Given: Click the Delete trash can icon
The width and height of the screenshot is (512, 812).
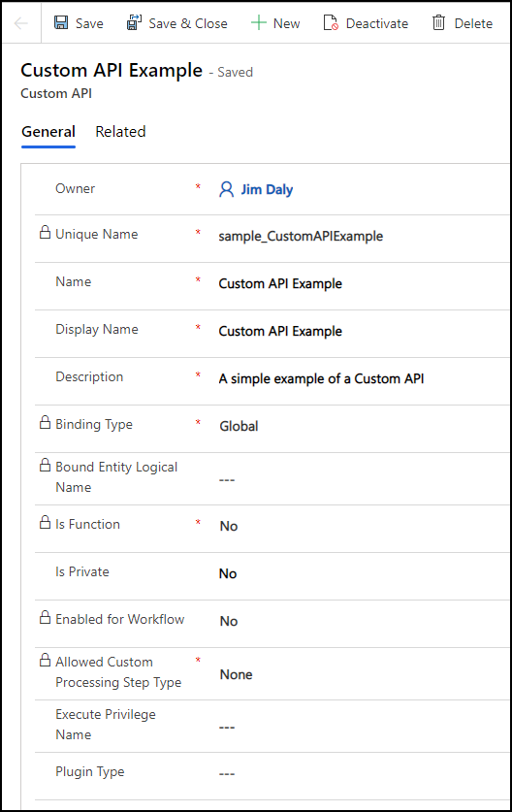Looking at the screenshot, I should pos(438,22).
